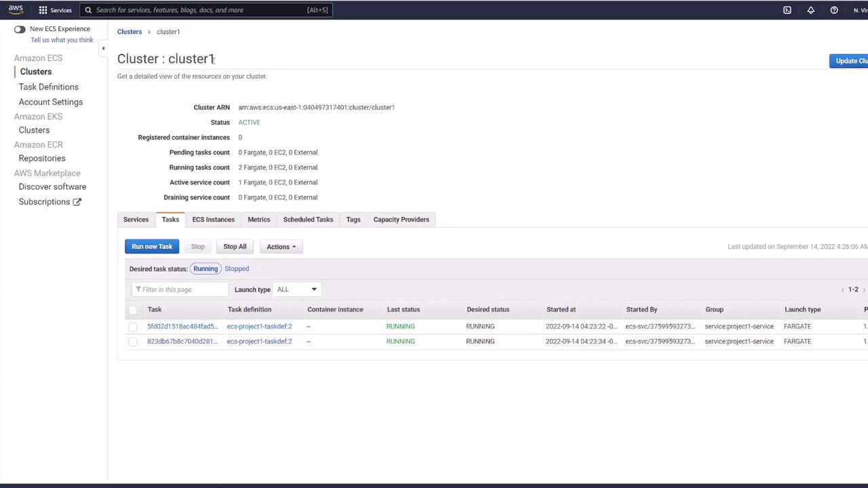Click the start time ending 04:23:34
Viewport: 868px width, 488px height.
coord(581,342)
